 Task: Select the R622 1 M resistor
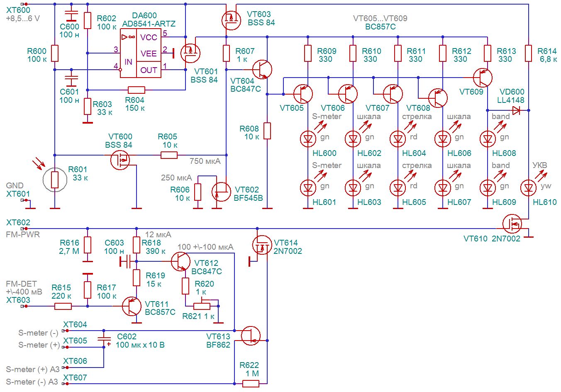251,384
